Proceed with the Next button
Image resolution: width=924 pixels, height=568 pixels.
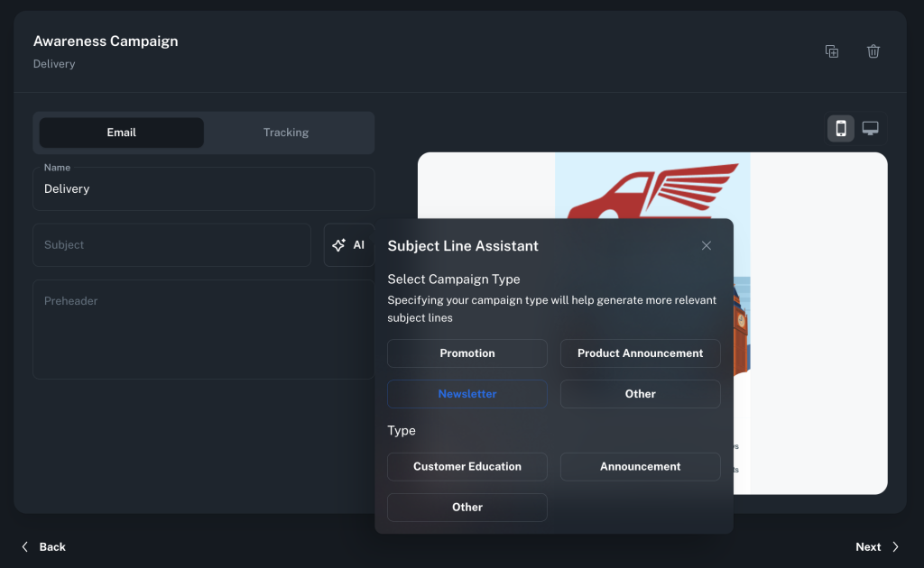[x=877, y=546]
